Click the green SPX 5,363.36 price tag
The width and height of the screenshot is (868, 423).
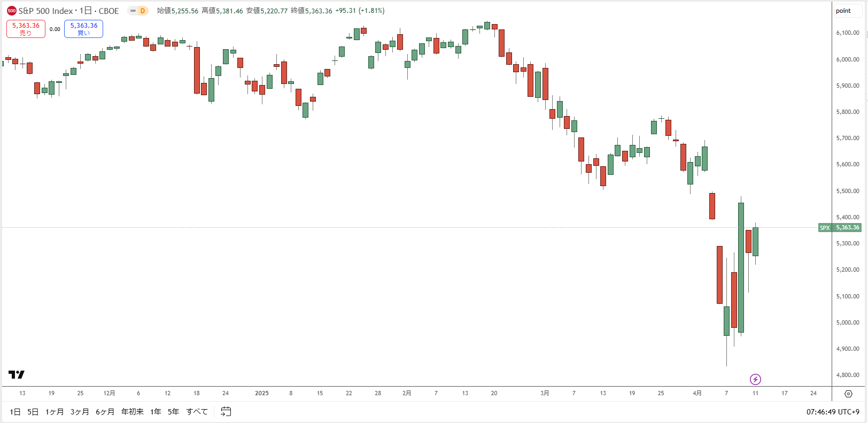[840, 228]
